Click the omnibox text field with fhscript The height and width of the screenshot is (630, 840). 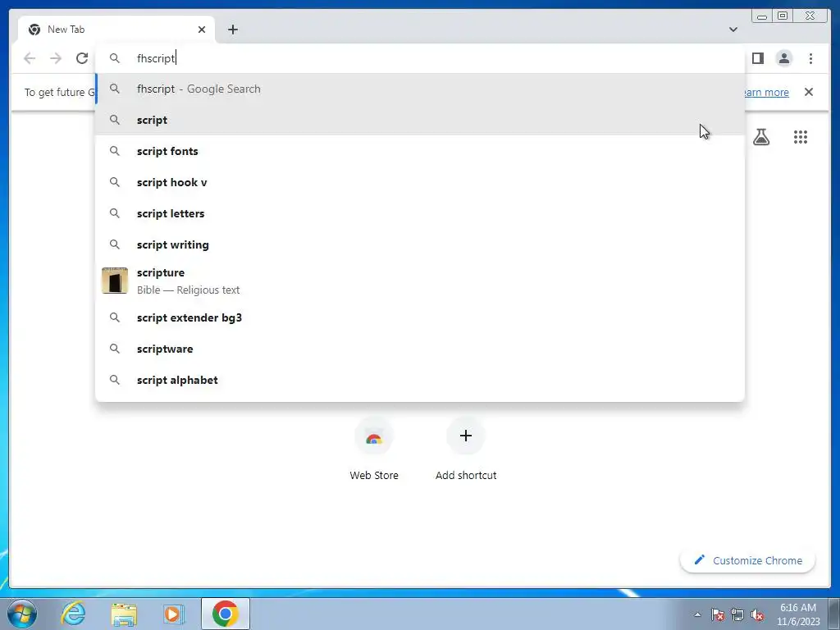(419, 58)
